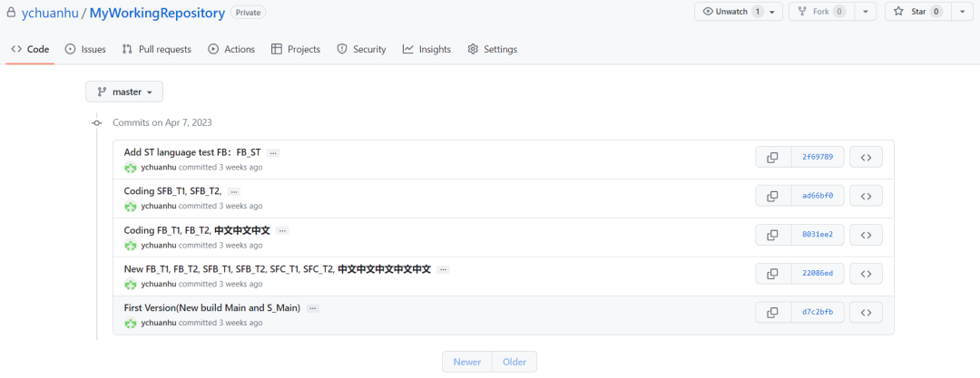Open the master branch dropdown
The width and height of the screenshot is (980, 378).
point(124,92)
